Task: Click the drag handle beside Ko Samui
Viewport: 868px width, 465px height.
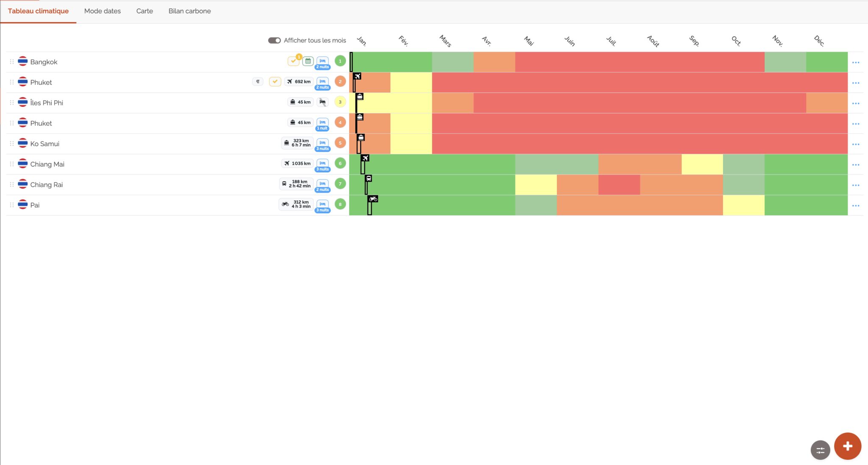Action: click(12, 144)
